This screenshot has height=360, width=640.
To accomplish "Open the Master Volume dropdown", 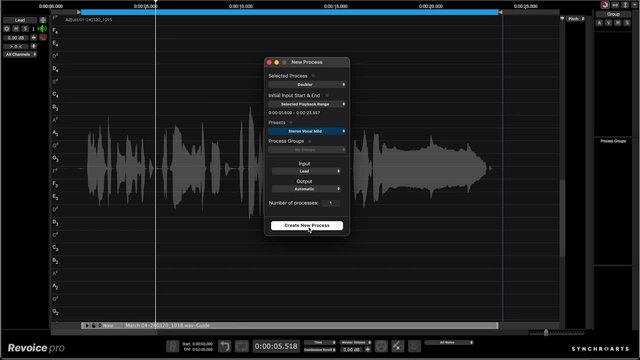I will point(355,342).
